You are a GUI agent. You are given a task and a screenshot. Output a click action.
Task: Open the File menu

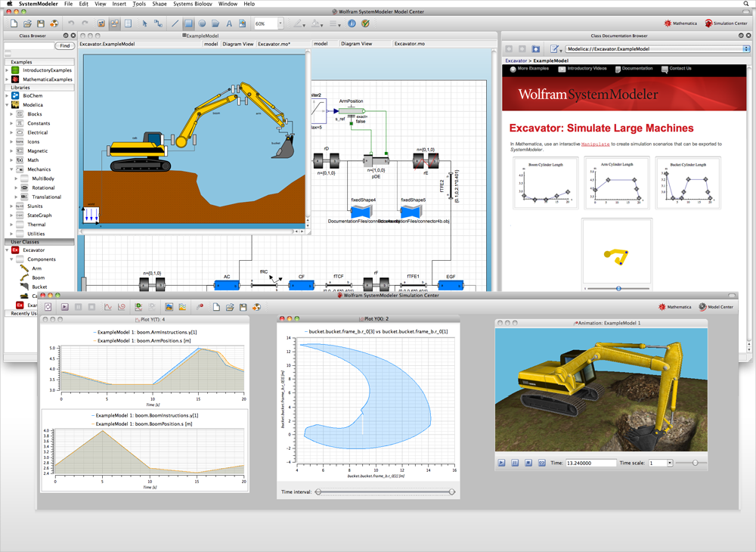click(x=69, y=4)
